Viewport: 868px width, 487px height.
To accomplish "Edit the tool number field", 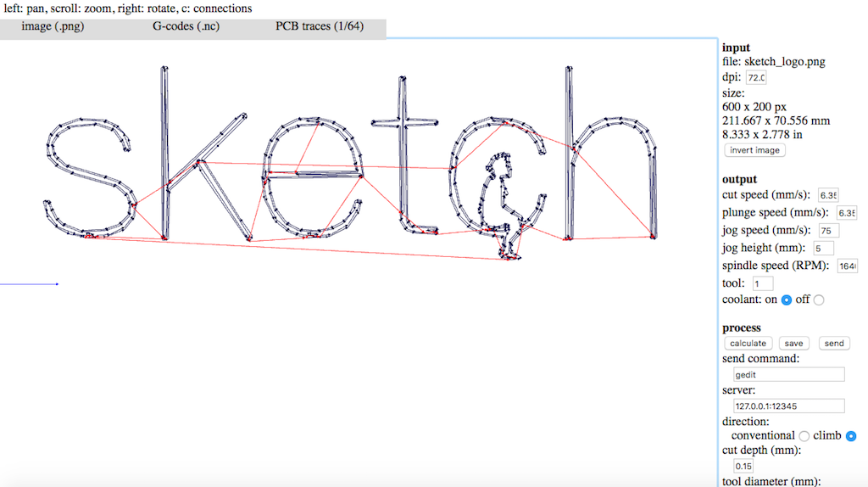I will [x=763, y=283].
